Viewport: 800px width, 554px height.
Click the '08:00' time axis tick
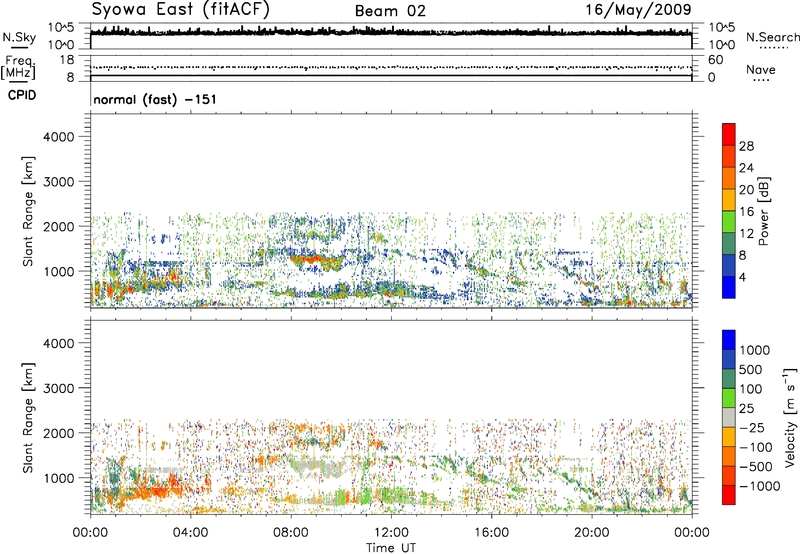290,533
